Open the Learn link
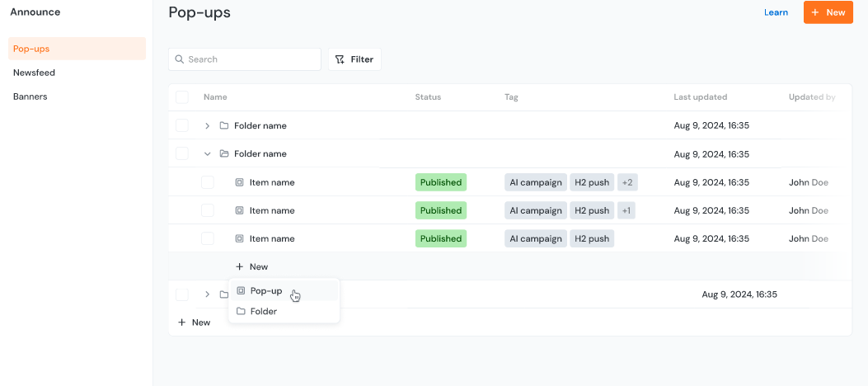This screenshot has height=386, width=868. (776, 12)
